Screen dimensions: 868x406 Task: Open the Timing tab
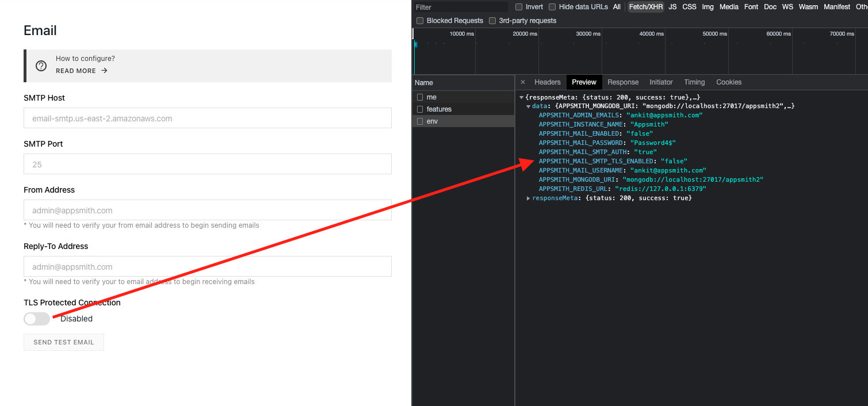(x=694, y=82)
